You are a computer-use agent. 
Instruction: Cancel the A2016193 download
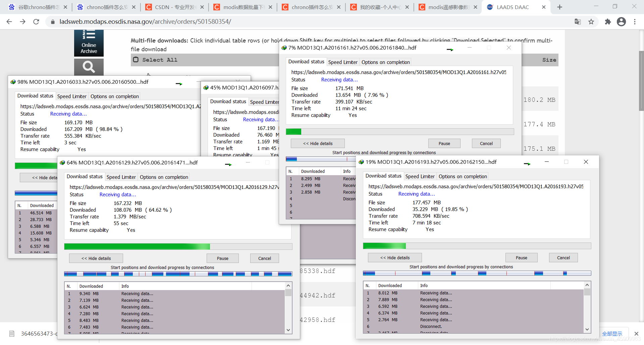click(563, 258)
